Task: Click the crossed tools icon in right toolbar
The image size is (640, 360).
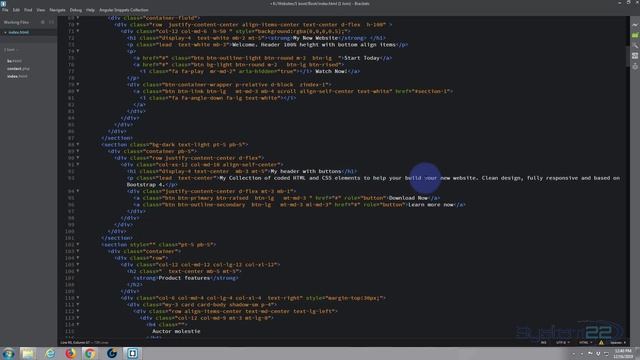Action: [x=635, y=46]
